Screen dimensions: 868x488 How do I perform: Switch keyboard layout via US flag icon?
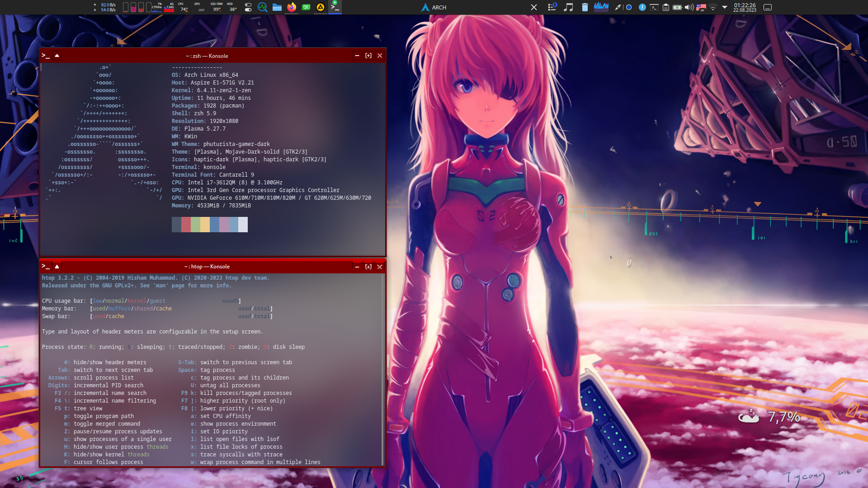click(x=701, y=7)
